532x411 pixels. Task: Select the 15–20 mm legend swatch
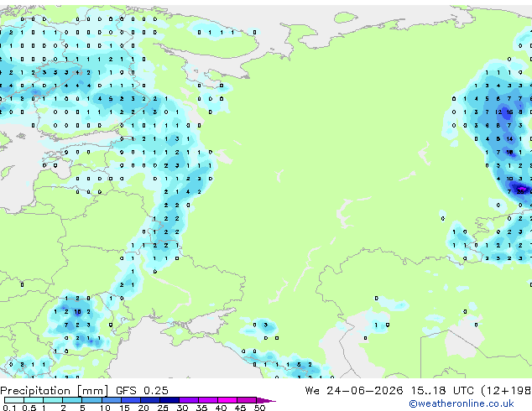(130, 400)
